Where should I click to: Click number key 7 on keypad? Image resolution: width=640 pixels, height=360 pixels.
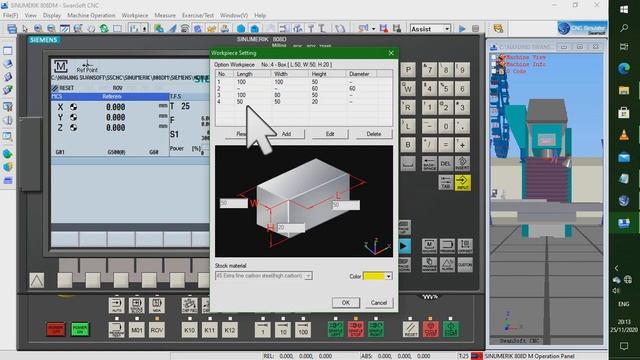click(429, 70)
